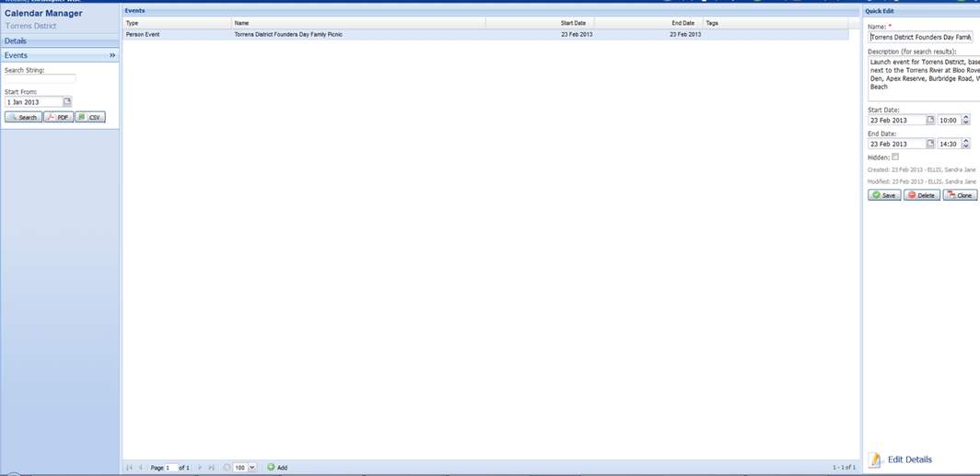Open the End Date calendar picker in Quick Edit
980x476 pixels.
click(x=930, y=144)
